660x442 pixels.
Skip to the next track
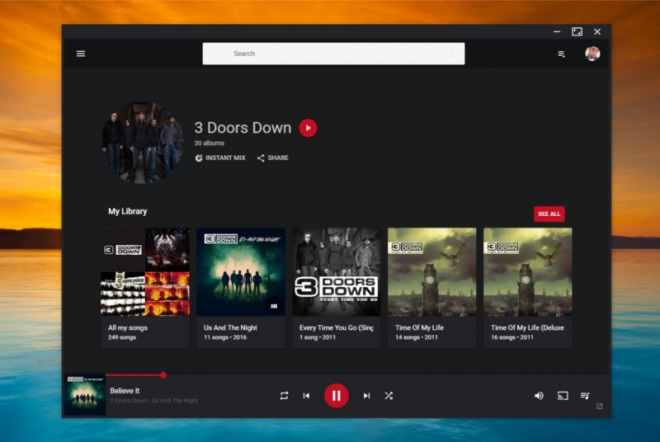(367, 396)
